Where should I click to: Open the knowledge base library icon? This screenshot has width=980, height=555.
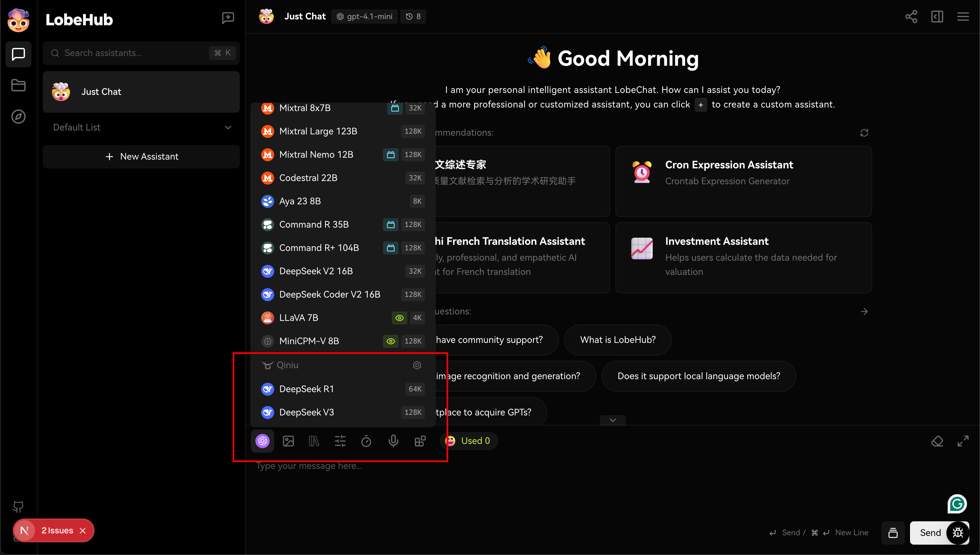click(x=314, y=441)
